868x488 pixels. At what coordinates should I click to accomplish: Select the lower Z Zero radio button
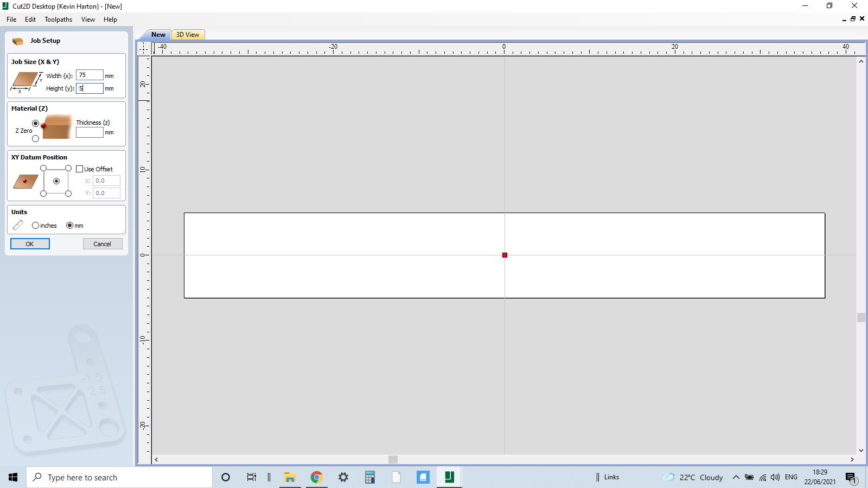(x=35, y=138)
